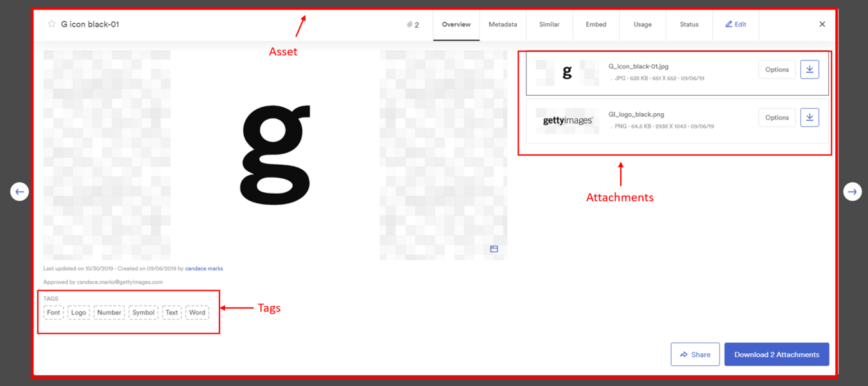The height and width of the screenshot is (386, 868).
Task: Download G_icon_black-01.jpg with its arrow icon
Action: (x=809, y=69)
